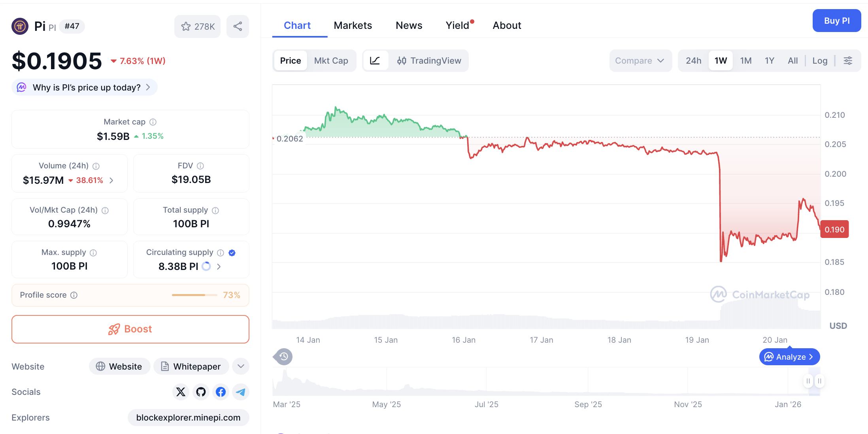
Task: Open chart settings via sliders icon
Action: tap(848, 60)
